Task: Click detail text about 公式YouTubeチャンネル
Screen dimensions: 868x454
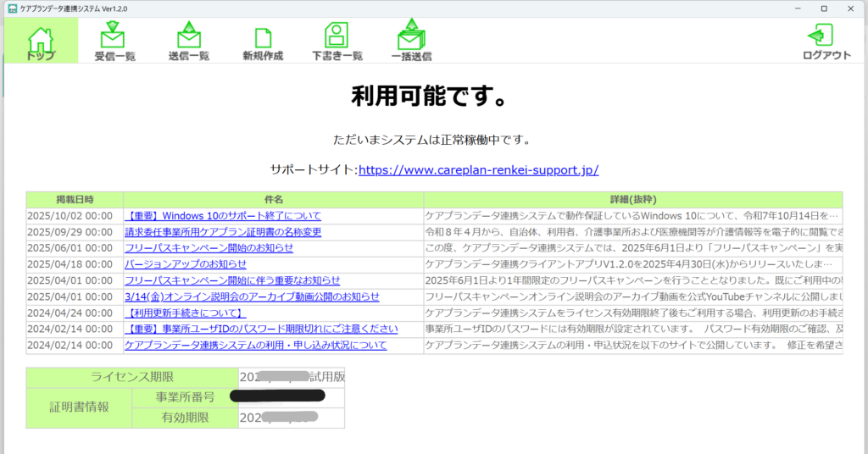Action: tap(633, 297)
